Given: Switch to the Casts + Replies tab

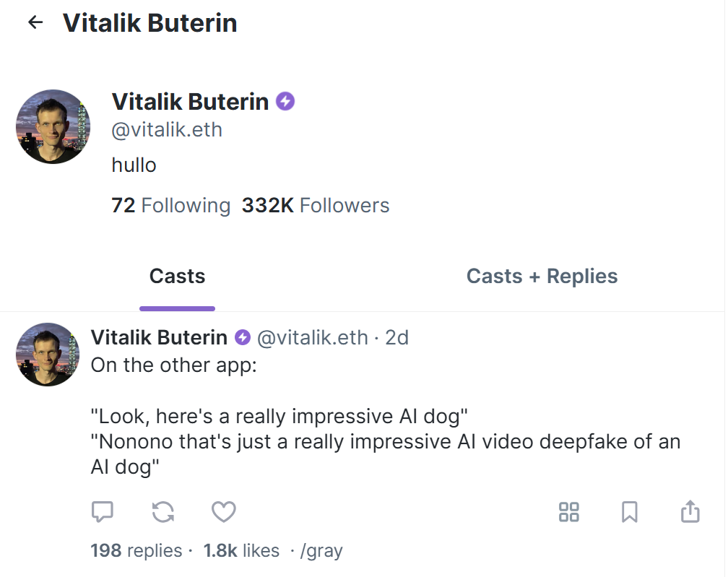Looking at the screenshot, I should [x=542, y=277].
